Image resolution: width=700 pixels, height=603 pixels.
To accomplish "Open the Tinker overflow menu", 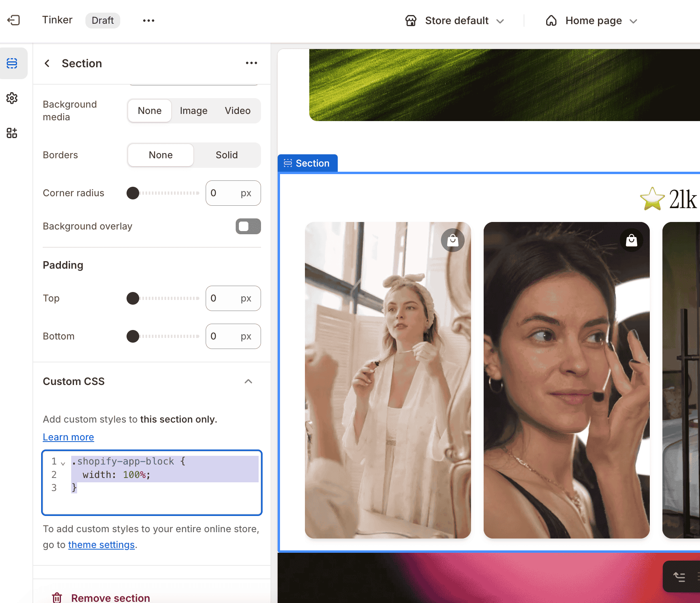I will (x=148, y=20).
